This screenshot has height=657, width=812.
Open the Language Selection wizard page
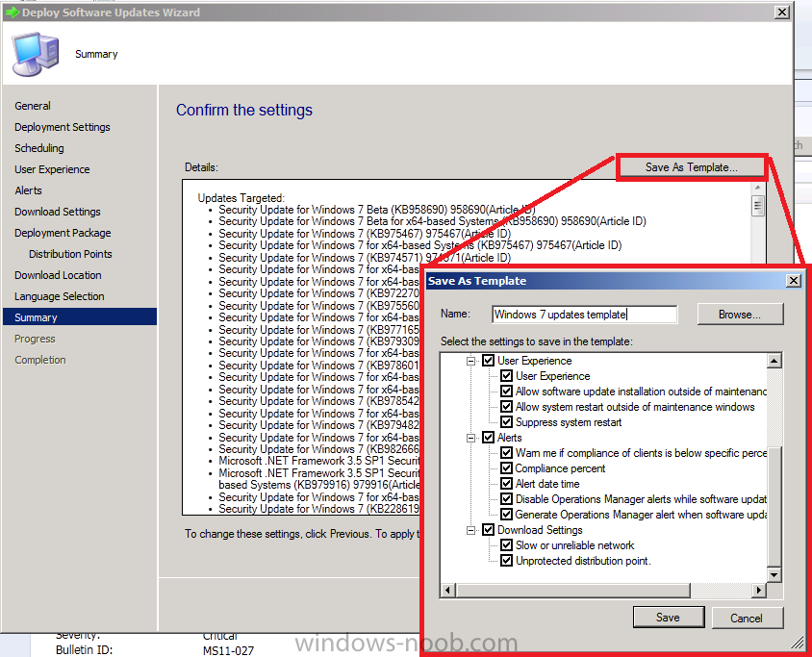(x=60, y=296)
